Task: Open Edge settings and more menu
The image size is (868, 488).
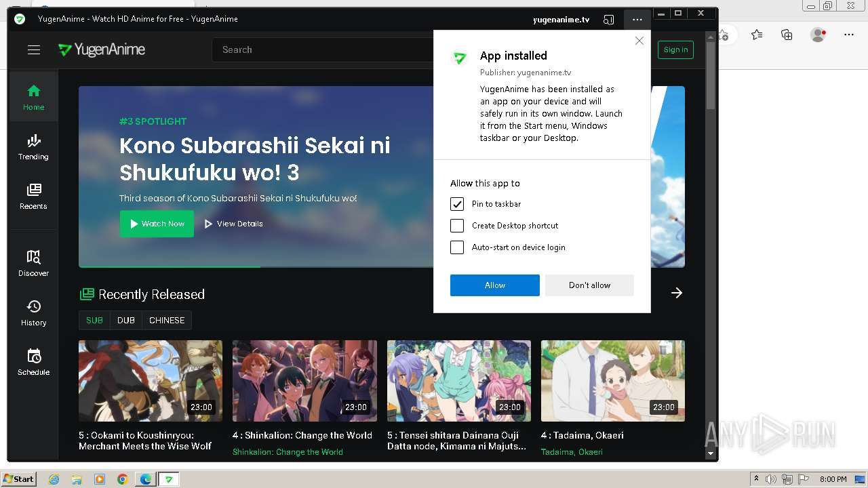Action: (849, 35)
